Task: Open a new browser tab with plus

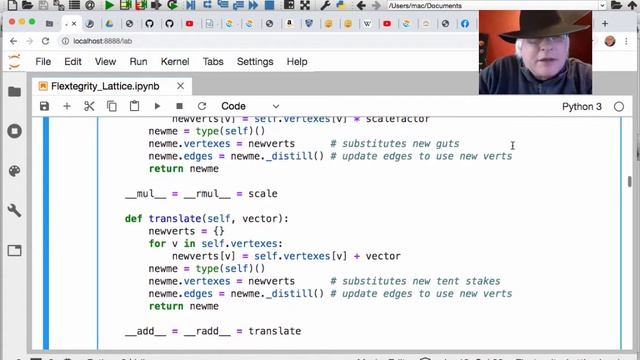Action: pos(605,24)
